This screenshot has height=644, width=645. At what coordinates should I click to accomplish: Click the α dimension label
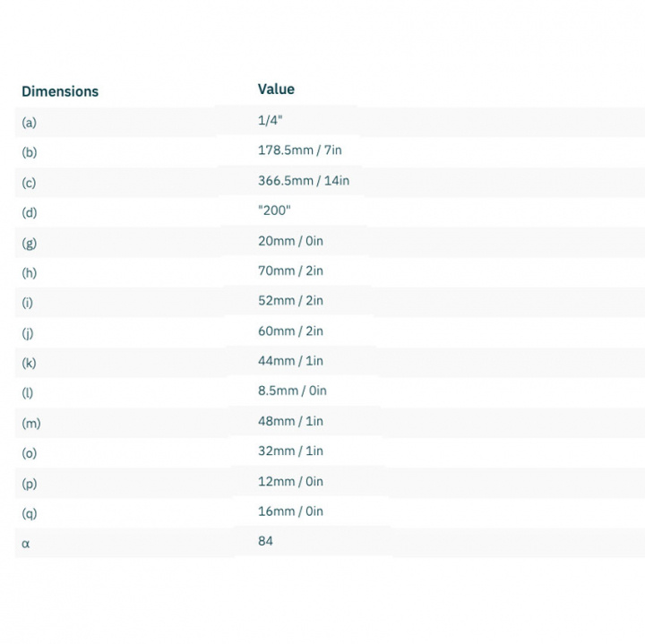[x=25, y=544]
